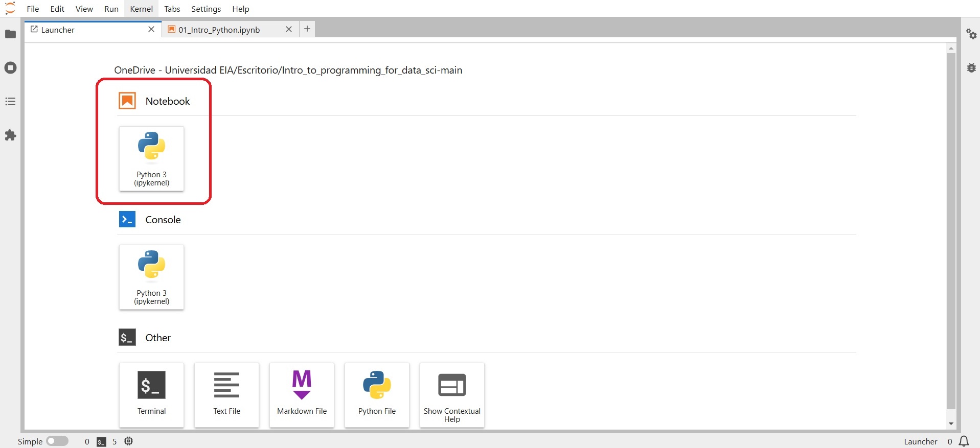Show the Table of Contents panel
Viewport: 980px width, 448px height.
(x=10, y=102)
